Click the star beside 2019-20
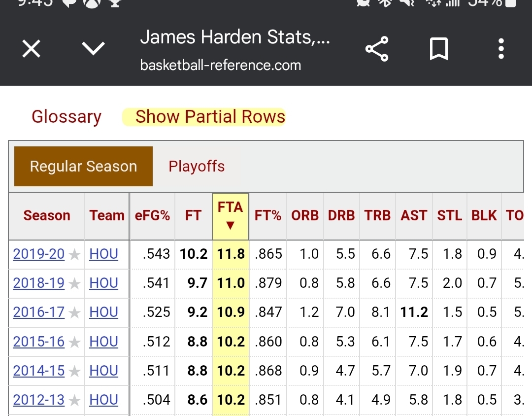Viewport: 532px width, 416px height. (74, 254)
